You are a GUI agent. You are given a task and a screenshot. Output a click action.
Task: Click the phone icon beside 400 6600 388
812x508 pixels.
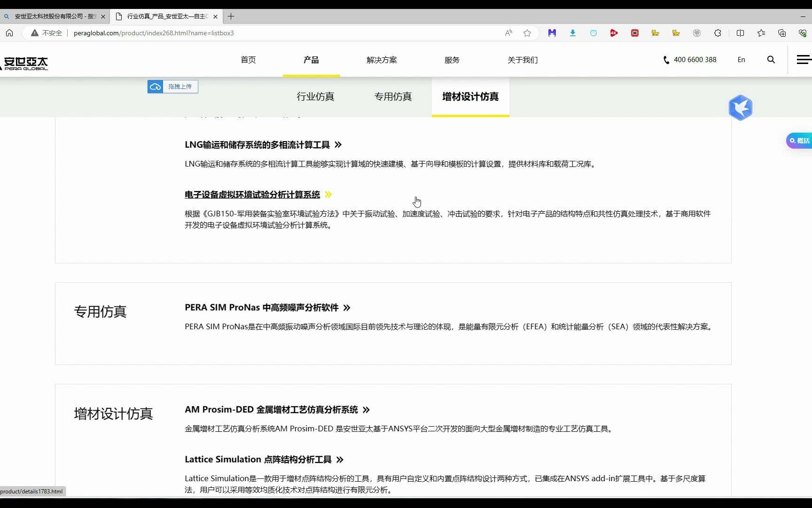[666, 60]
